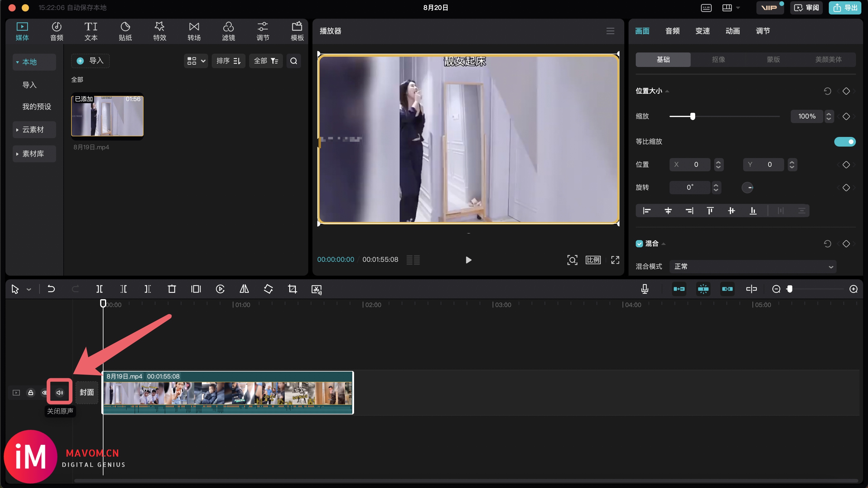
Task: Click the trim right of playhead icon
Action: (x=147, y=289)
